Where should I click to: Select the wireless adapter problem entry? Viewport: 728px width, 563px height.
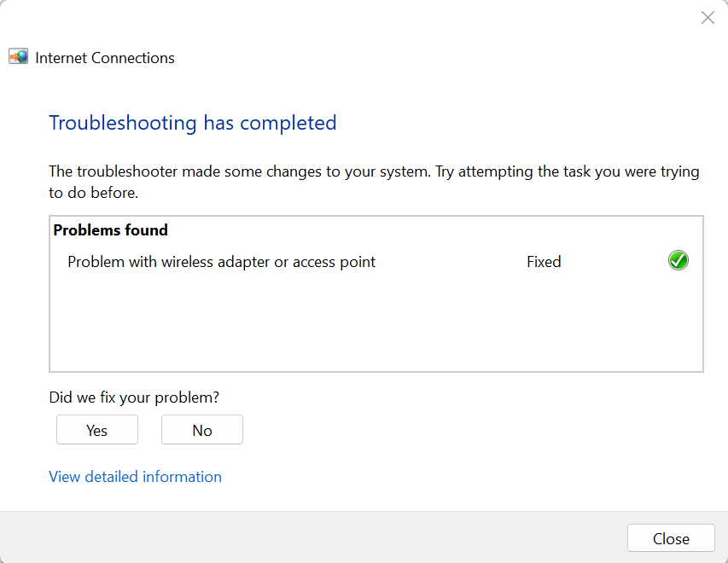click(x=222, y=261)
